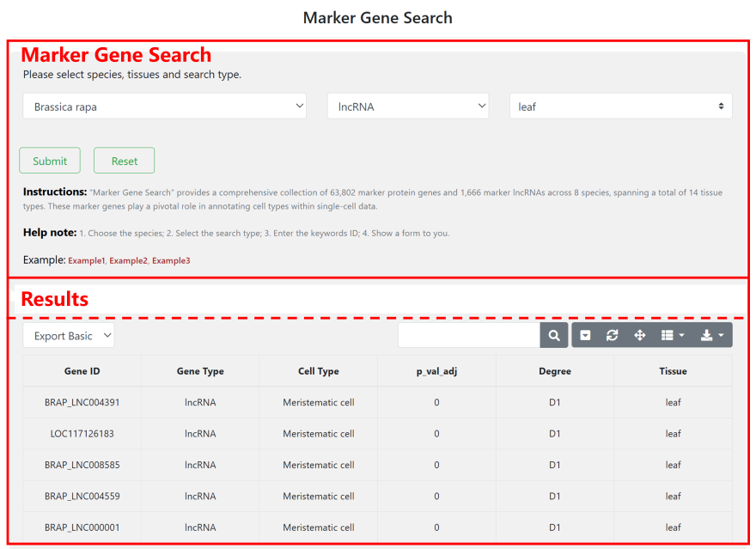
Task: Open the lncRNA search type dropdown
Action: [407, 107]
